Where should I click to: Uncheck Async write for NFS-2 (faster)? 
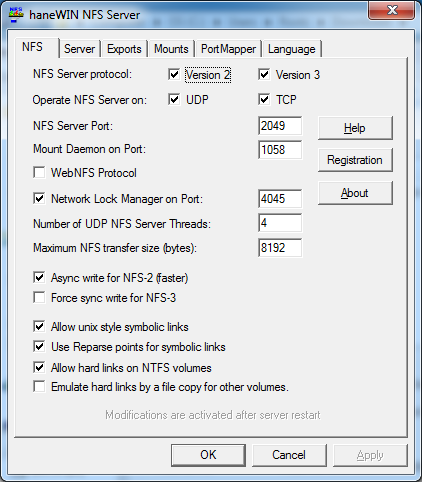[x=39, y=277]
